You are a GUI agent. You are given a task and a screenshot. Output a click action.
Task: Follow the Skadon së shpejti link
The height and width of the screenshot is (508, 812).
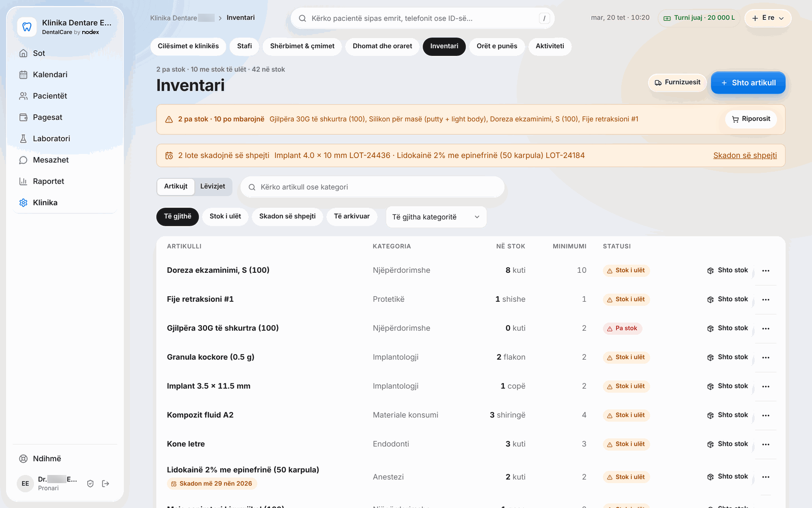pos(745,155)
